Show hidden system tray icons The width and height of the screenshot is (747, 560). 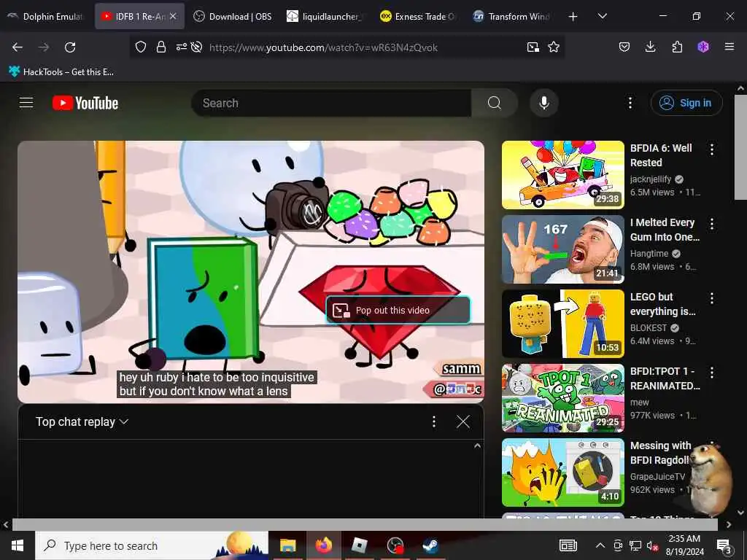600,545
